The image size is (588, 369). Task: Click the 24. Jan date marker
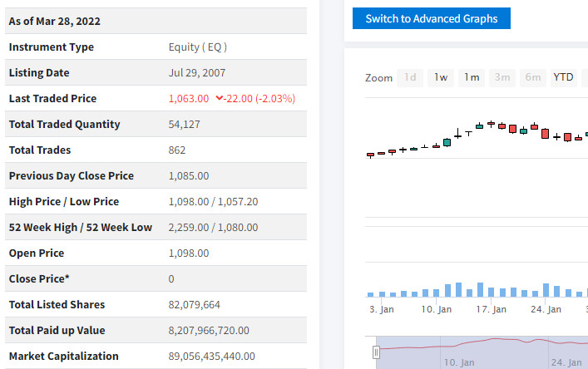pyautogui.click(x=546, y=309)
